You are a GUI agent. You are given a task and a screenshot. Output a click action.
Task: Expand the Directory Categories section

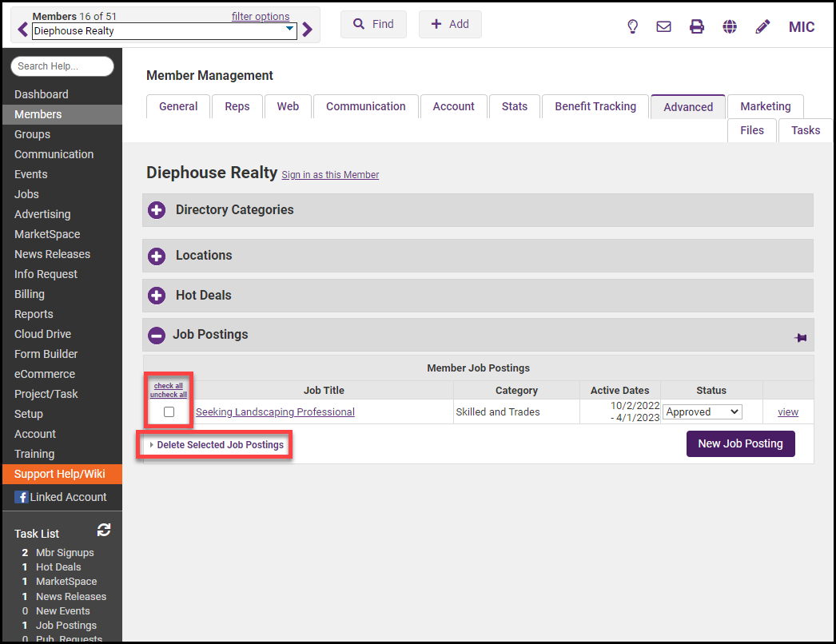click(x=157, y=210)
